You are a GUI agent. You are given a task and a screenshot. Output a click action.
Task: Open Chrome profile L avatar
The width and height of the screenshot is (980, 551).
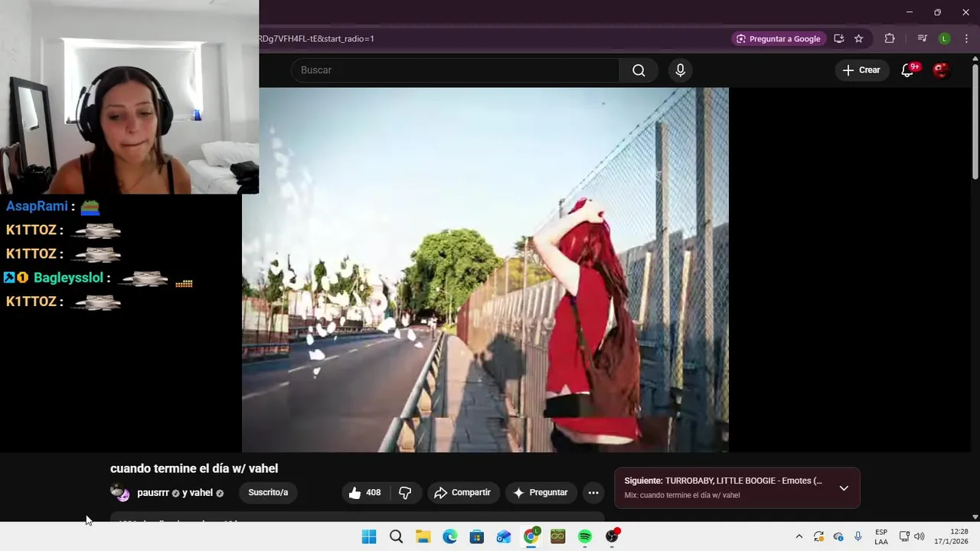[x=944, y=39]
